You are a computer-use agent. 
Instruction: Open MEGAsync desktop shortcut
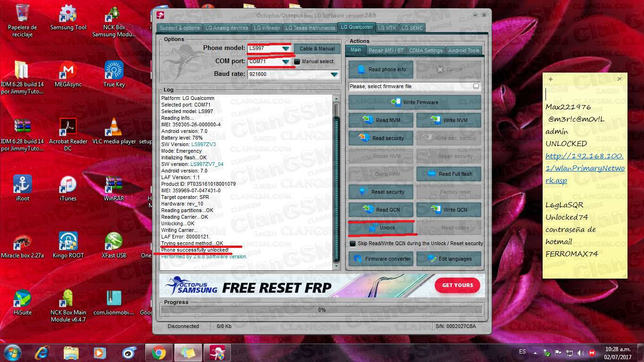(x=68, y=74)
